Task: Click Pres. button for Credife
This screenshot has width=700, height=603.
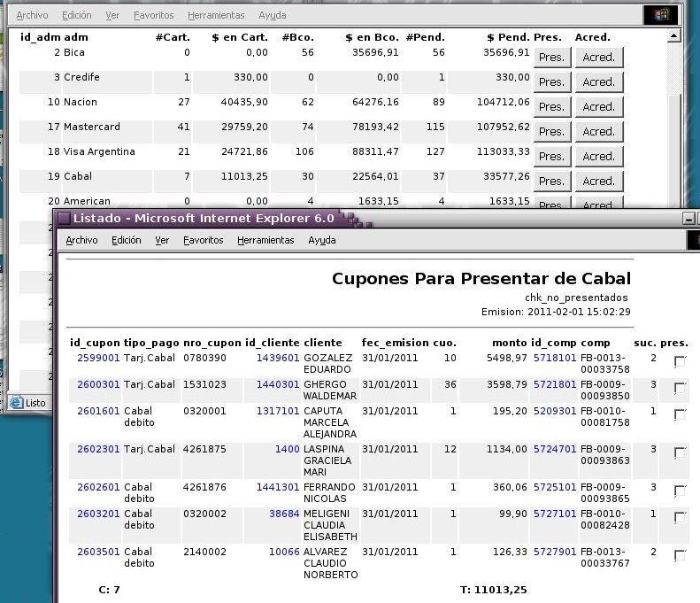Action: point(552,82)
